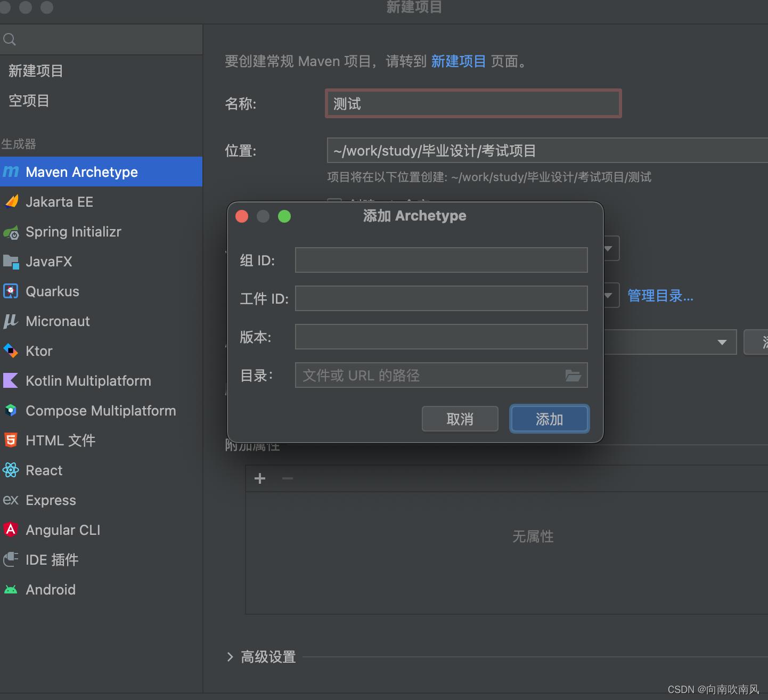768x700 pixels.
Task: Open the dropdown near the right edge
Action: [x=722, y=342]
